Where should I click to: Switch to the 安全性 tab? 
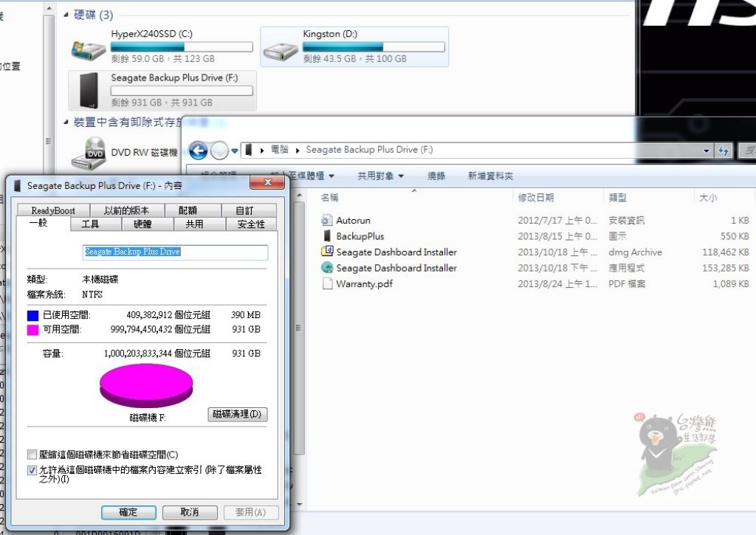251,224
